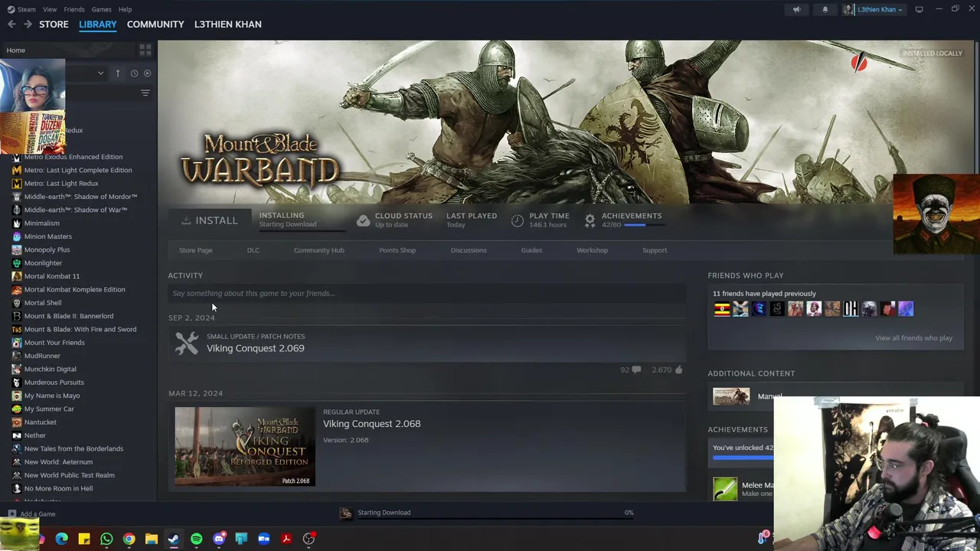Open WhatsApp from the taskbar
980x551 pixels.
pos(106,539)
